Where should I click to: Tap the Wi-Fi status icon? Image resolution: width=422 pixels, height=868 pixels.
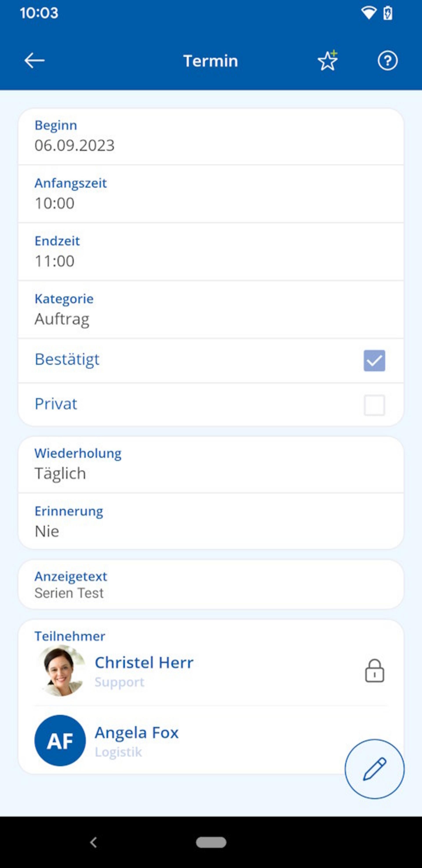tap(368, 13)
